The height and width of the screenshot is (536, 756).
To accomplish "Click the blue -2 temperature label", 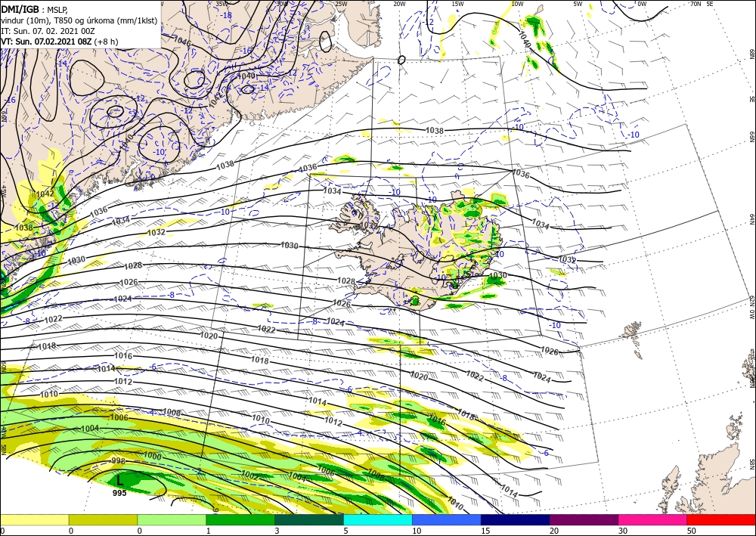I will 197,470.
